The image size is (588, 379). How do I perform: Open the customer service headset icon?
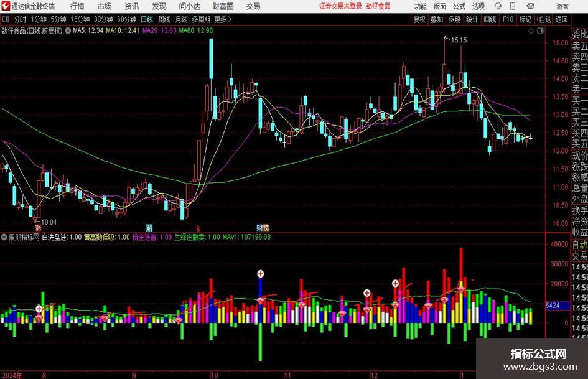498,6
